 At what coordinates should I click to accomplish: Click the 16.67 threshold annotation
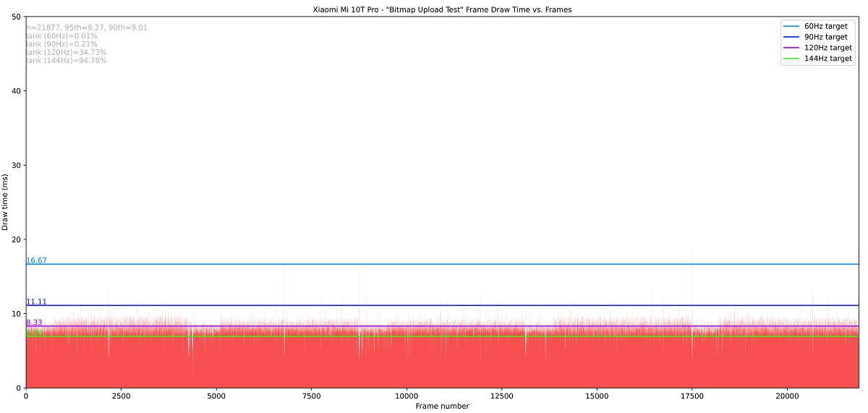(x=36, y=260)
